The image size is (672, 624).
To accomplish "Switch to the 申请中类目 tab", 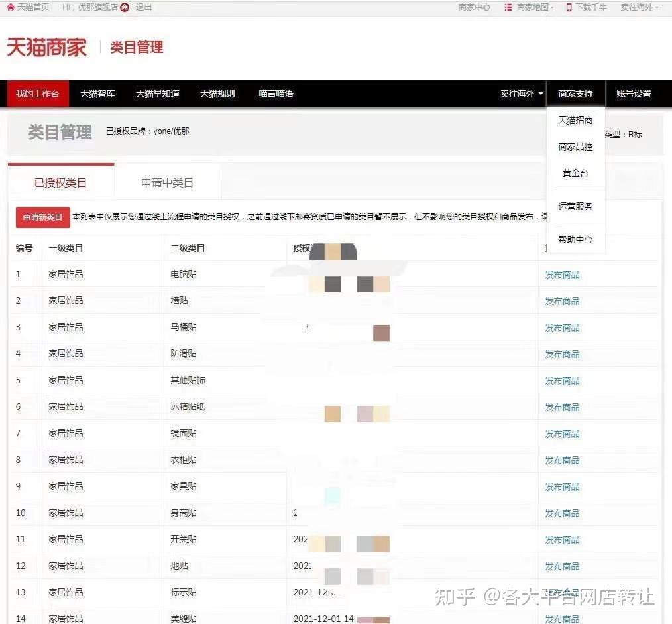I will [x=167, y=183].
